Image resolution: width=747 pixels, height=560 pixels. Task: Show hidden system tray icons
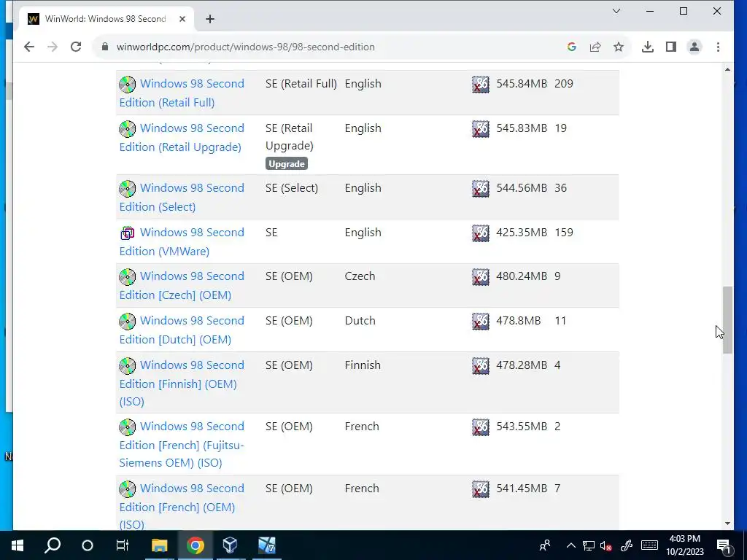[570, 545]
